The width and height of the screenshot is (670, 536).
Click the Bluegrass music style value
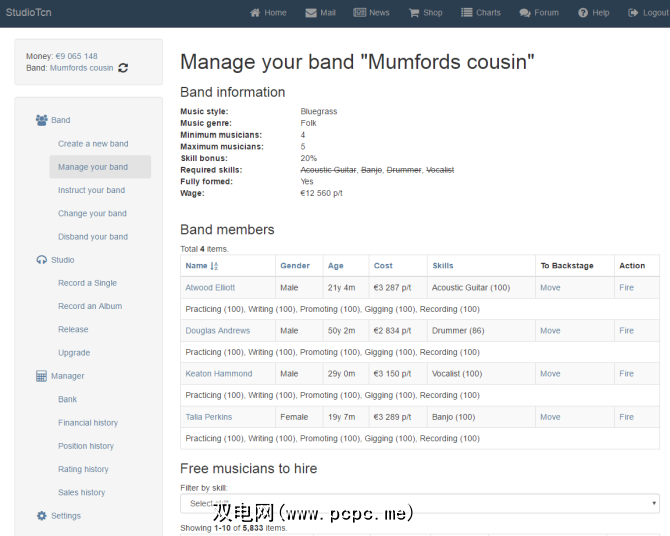tap(319, 112)
